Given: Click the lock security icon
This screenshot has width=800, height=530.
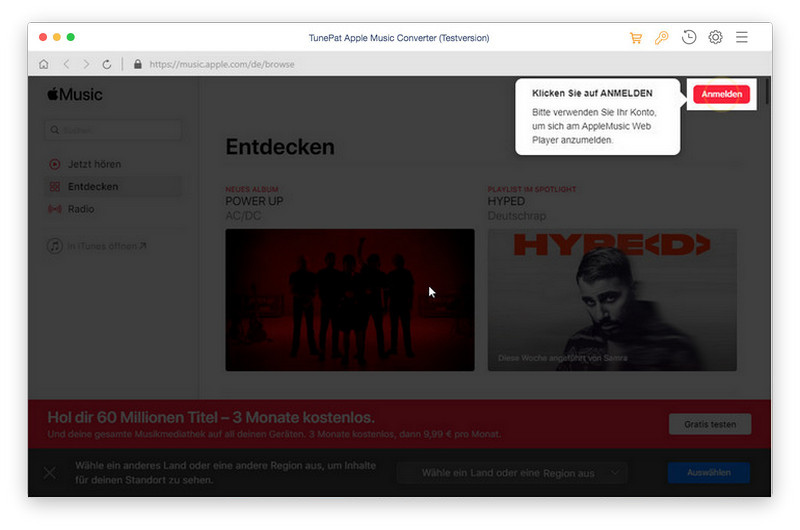Looking at the screenshot, I should click(138, 64).
